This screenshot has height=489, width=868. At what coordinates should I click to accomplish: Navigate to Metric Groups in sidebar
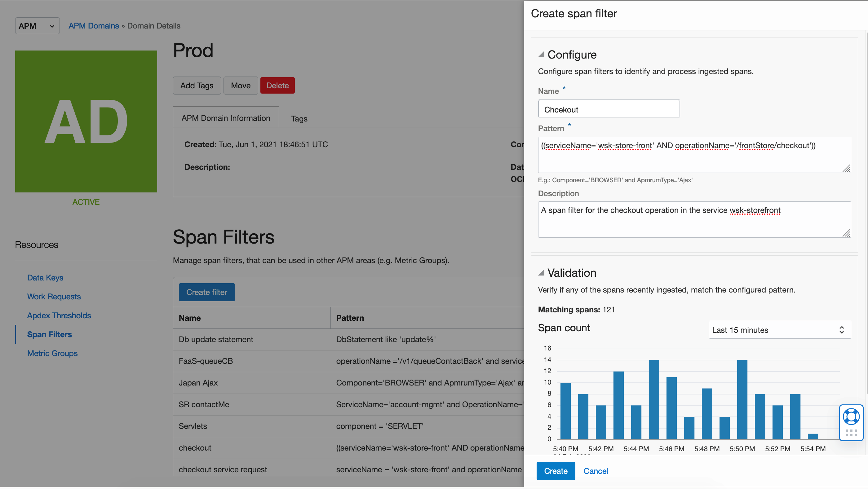[52, 353]
